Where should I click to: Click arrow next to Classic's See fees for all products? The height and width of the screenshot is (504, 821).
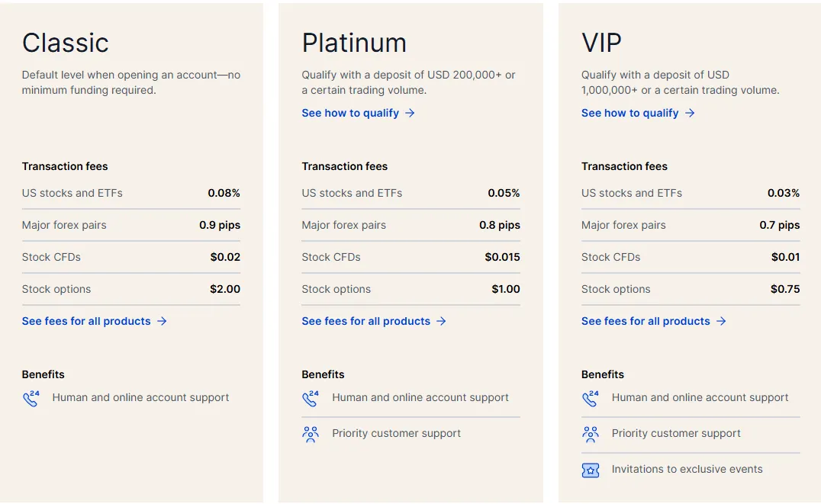click(x=162, y=321)
